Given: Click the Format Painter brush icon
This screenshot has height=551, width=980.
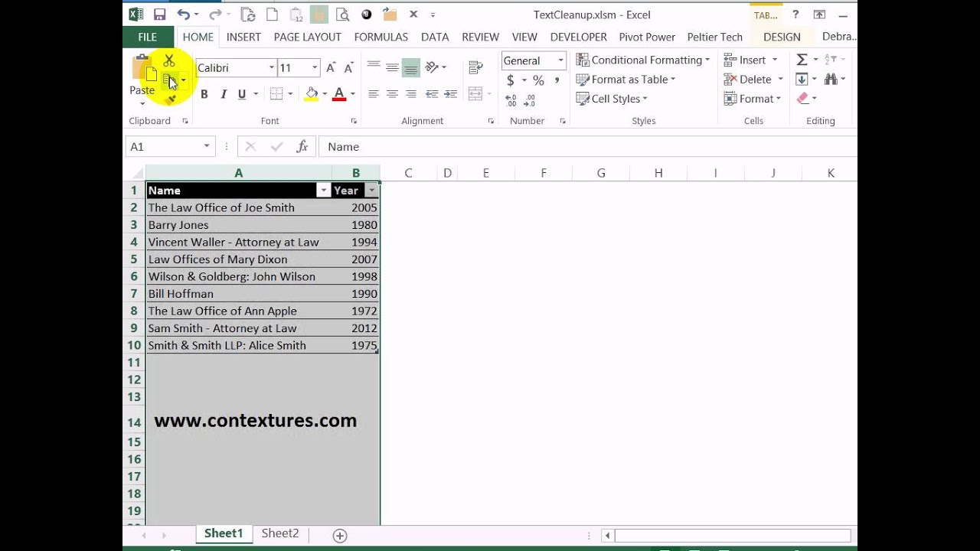Looking at the screenshot, I should tap(171, 99).
